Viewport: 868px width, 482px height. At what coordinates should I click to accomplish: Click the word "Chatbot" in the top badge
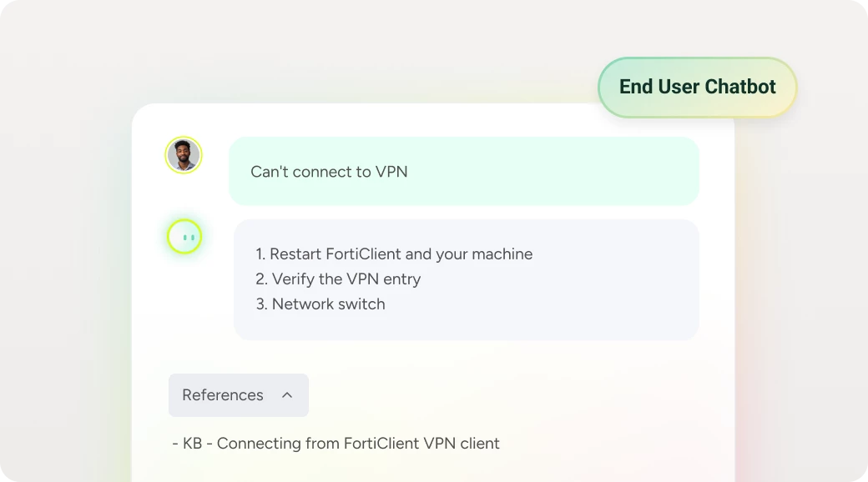click(x=740, y=87)
